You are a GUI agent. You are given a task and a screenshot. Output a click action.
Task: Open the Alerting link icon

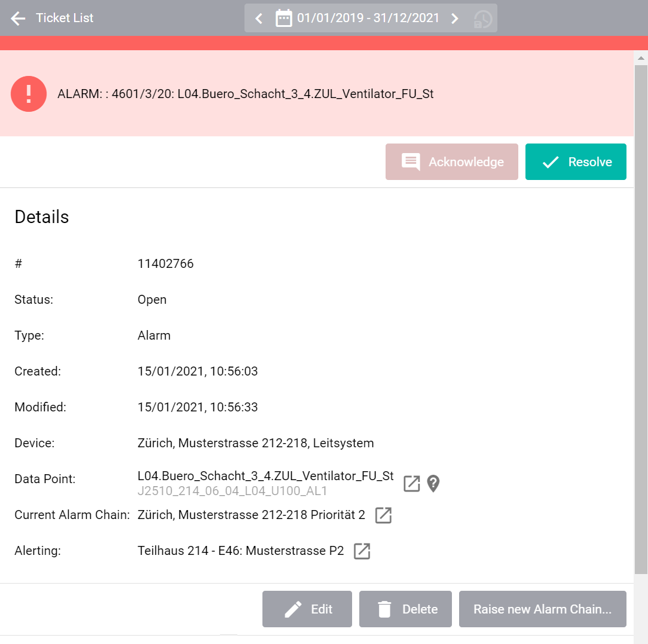click(362, 551)
